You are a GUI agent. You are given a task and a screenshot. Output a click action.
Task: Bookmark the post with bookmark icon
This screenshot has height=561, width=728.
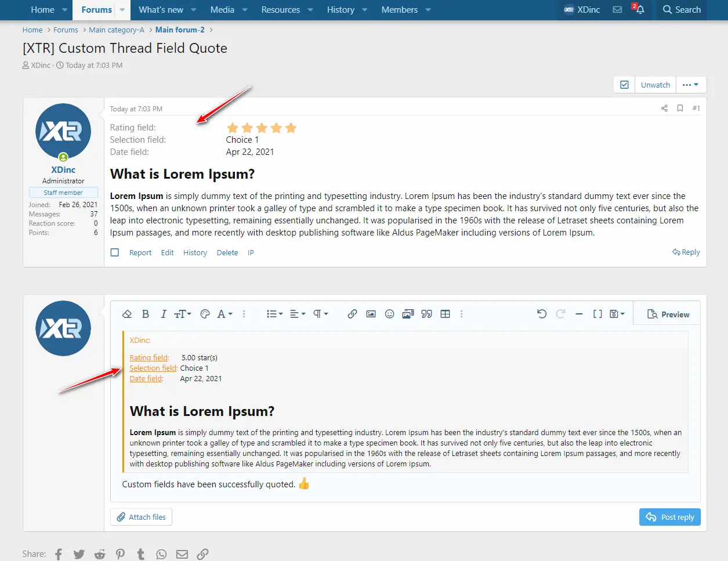click(x=680, y=108)
